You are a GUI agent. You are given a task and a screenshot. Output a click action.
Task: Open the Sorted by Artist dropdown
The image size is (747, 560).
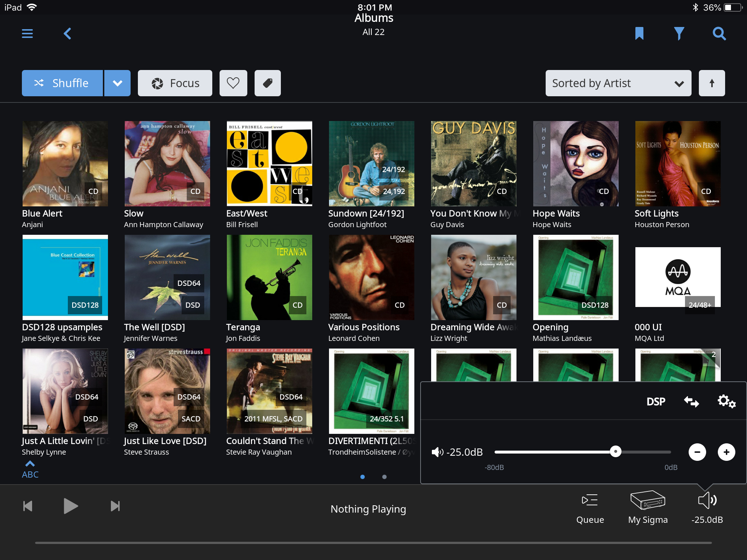click(619, 83)
